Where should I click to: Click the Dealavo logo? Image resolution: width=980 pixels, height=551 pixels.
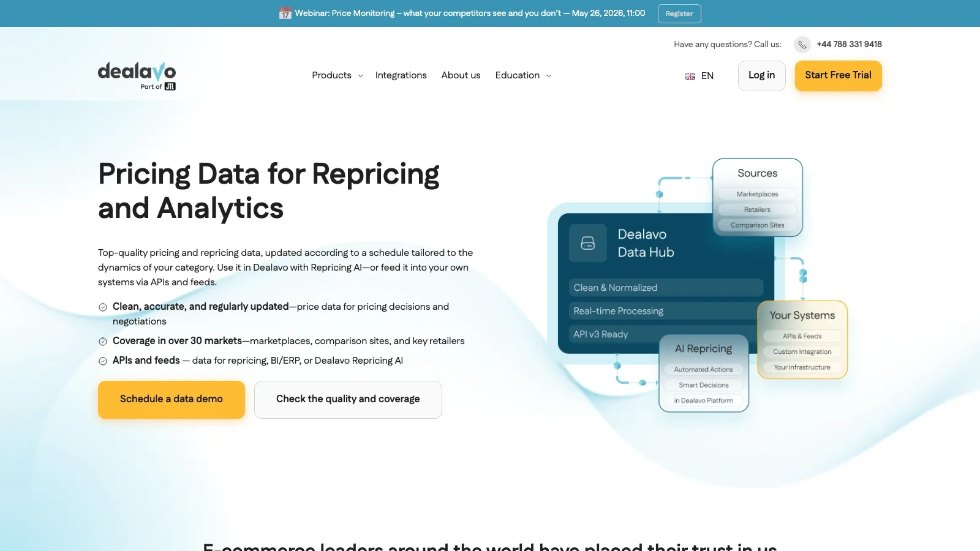pyautogui.click(x=137, y=76)
